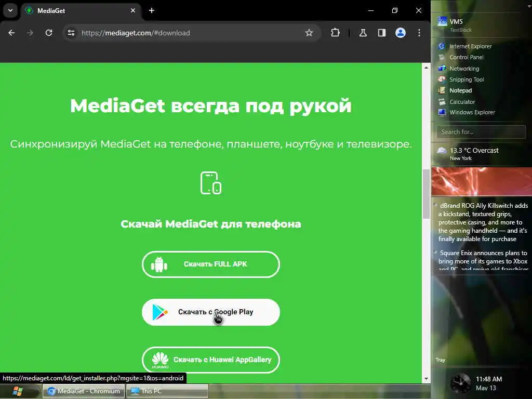This screenshot has height=399, width=532.
Task: Download the FULL APK button
Action: point(211,264)
